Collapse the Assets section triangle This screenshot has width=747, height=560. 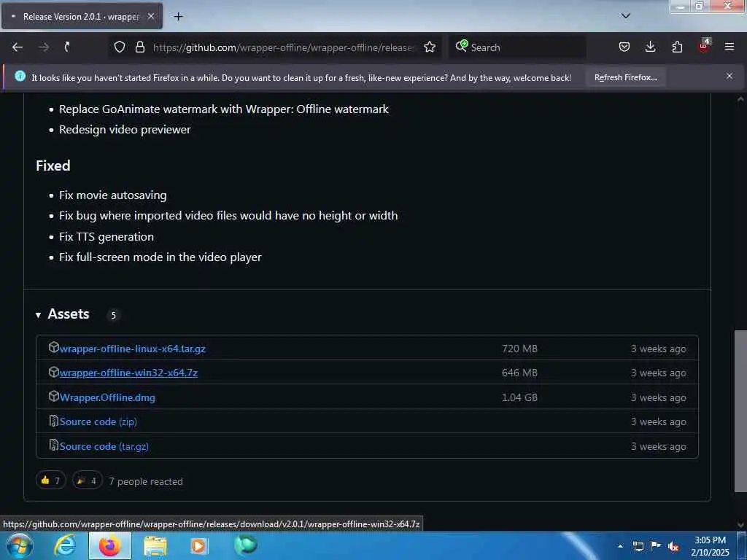38,315
